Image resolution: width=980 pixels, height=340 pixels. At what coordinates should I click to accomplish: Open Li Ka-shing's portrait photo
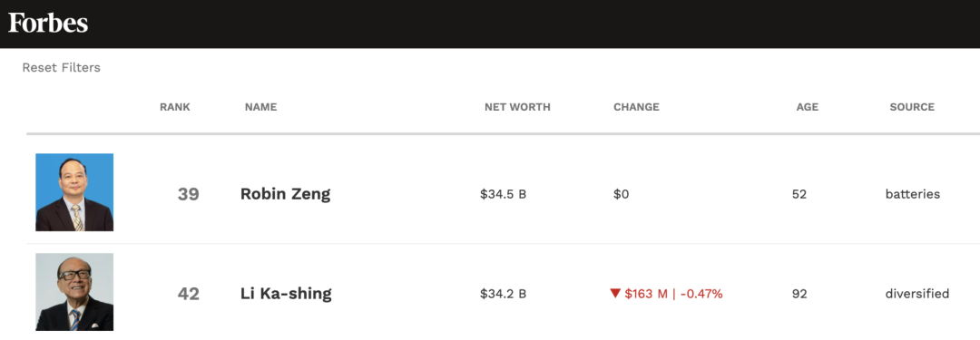point(74,292)
